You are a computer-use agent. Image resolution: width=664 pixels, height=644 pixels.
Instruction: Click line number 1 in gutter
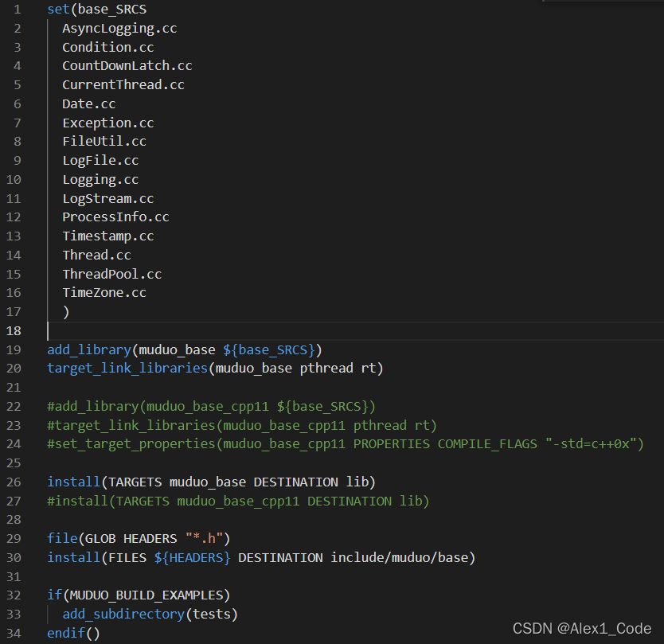pos(18,10)
